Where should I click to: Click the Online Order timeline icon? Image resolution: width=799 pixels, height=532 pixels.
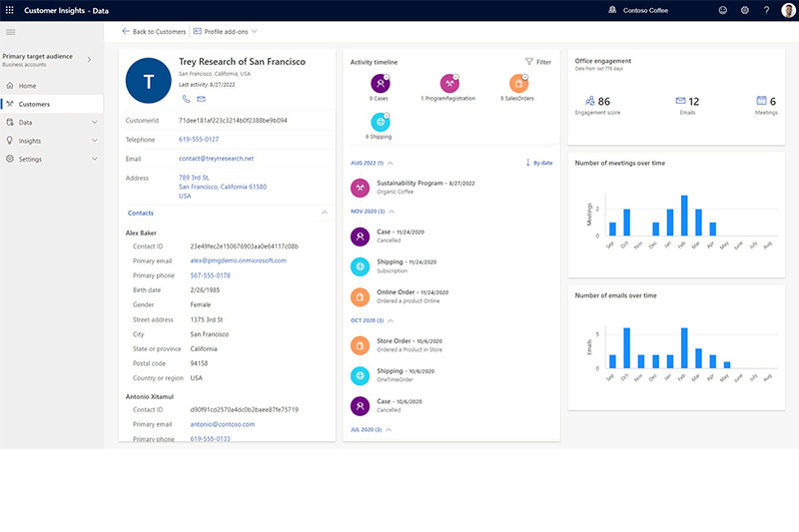click(x=360, y=296)
